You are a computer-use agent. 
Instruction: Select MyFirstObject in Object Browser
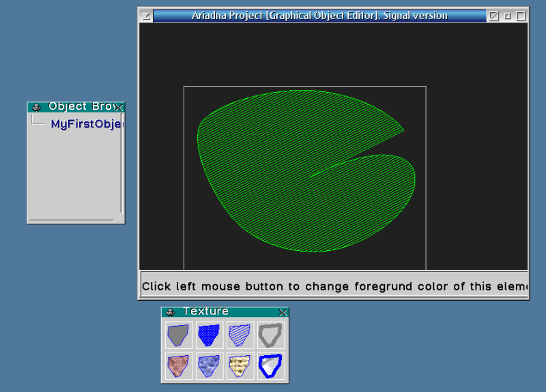[87, 124]
